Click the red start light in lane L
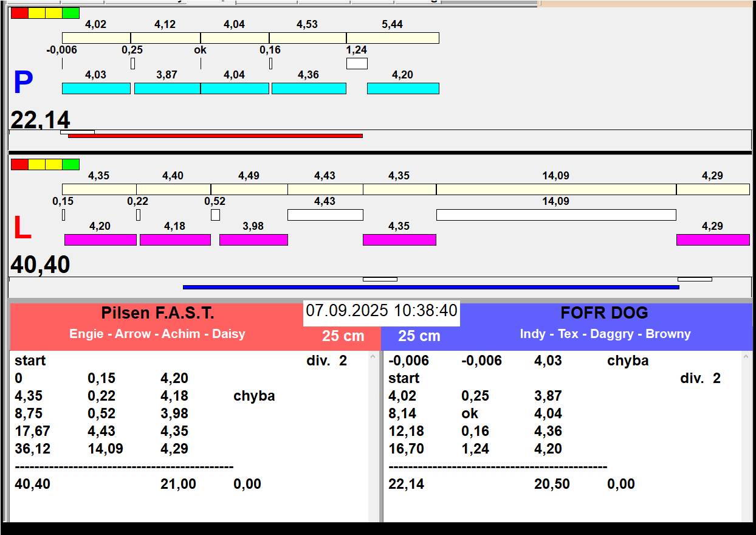Viewport: 756px width, 535px height. pos(19,164)
